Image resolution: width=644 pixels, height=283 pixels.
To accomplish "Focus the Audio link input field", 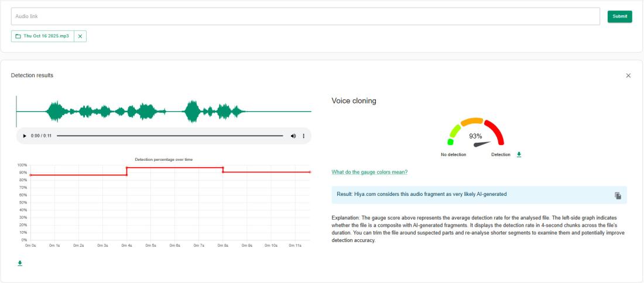I will (x=305, y=16).
